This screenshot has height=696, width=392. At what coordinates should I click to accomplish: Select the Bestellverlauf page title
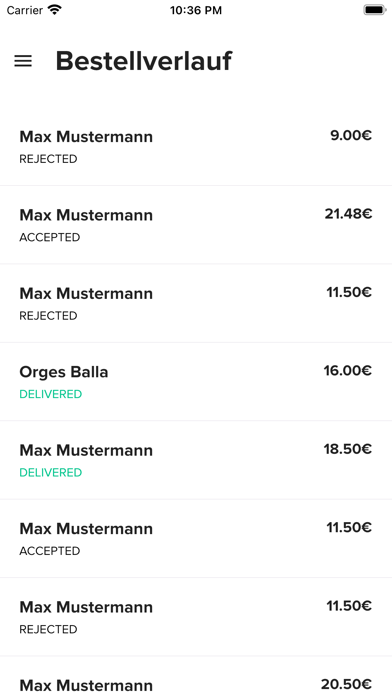144,61
